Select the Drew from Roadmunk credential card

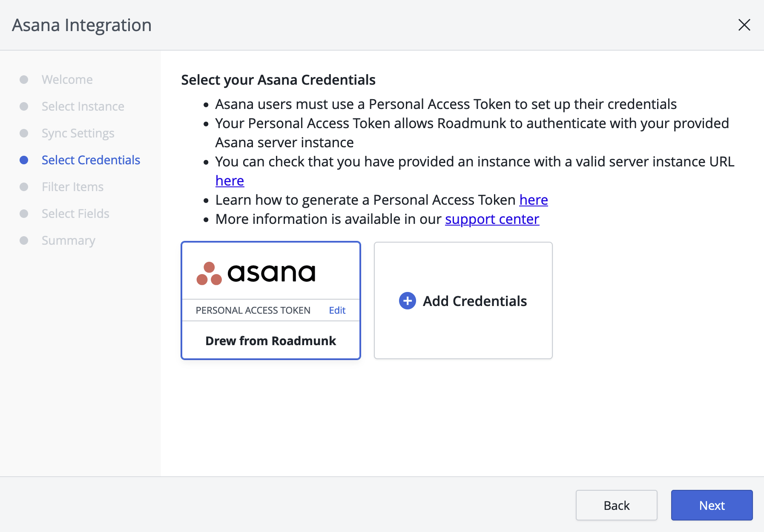pos(271,340)
